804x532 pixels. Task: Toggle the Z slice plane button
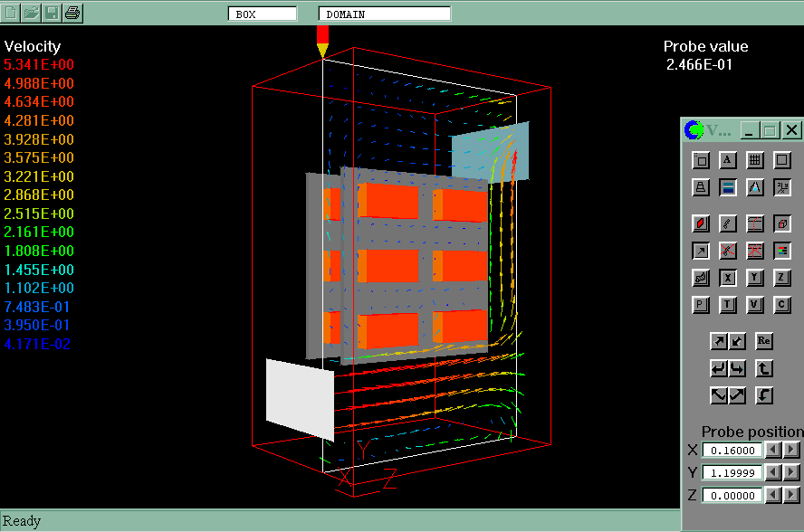pyautogui.click(x=782, y=278)
